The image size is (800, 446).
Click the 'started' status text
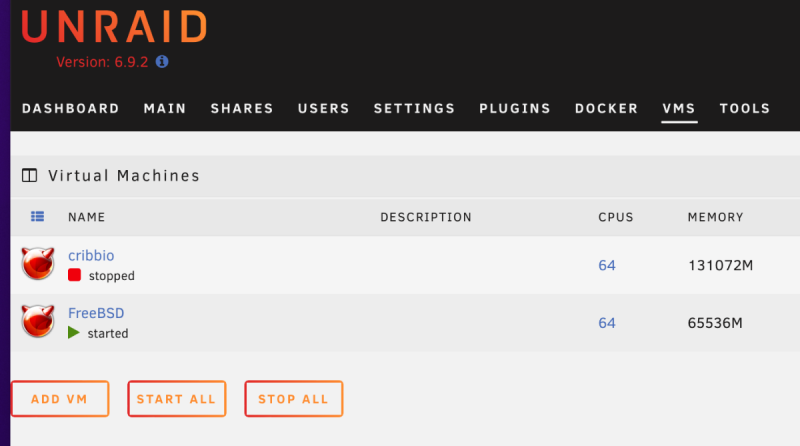point(108,333)
